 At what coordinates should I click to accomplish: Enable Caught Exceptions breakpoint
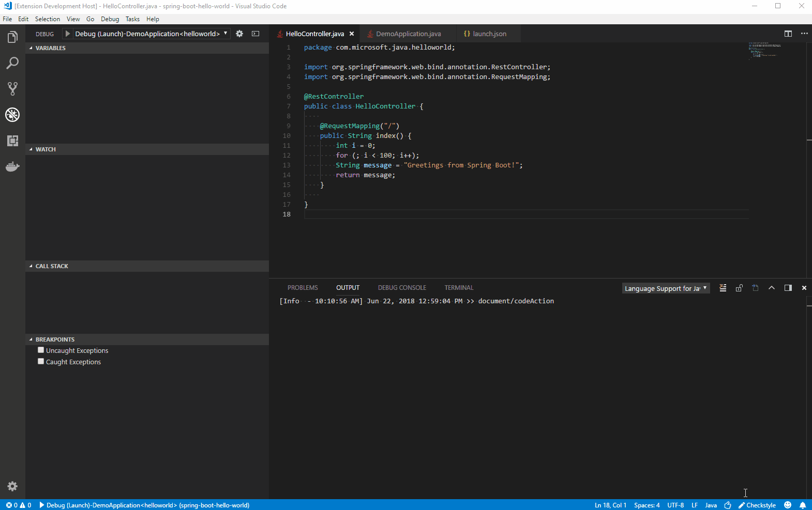tap(41, 362)
